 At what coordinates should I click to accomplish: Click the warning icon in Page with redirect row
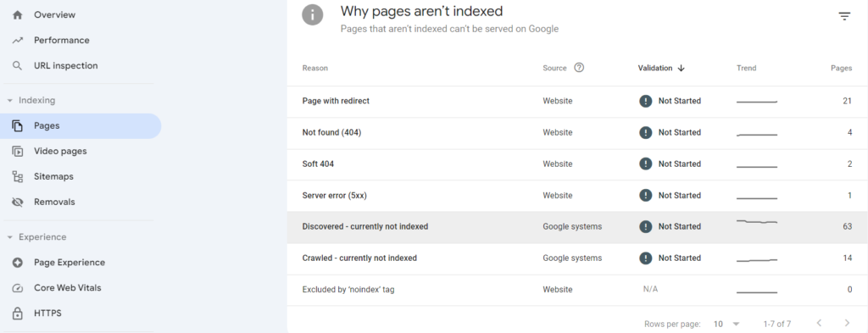click(645, 101)
